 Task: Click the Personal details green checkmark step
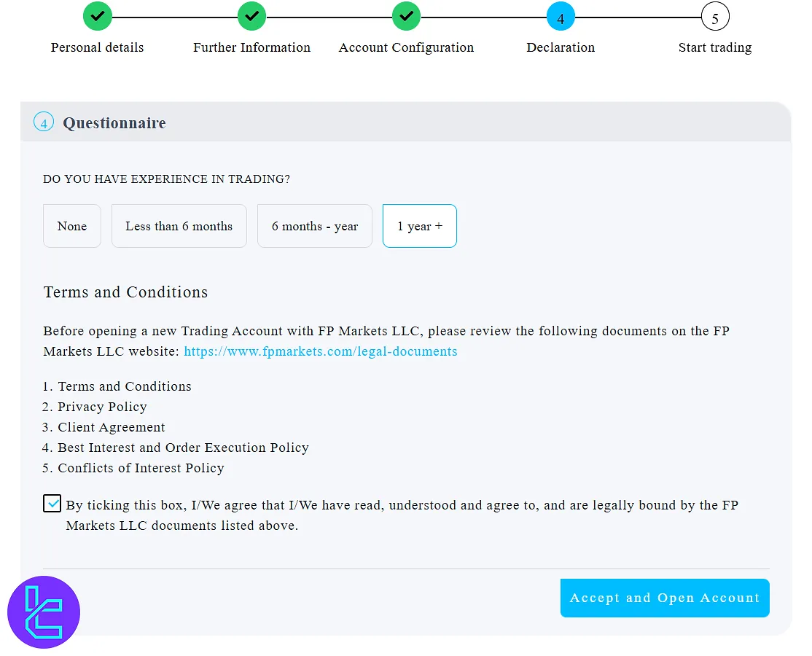[98, 17]
